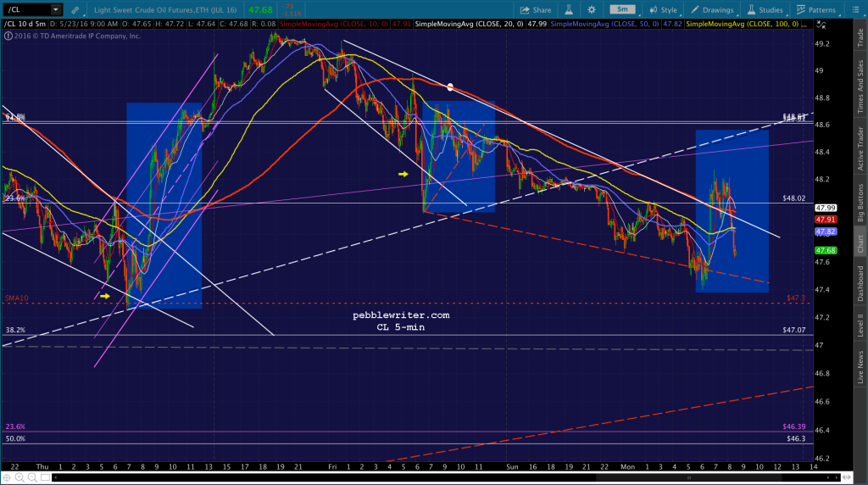This screenshot has height=485, width=868.
Task: Click the crosshair pan icon at bottom left
Action: click(x=7, y=477)
